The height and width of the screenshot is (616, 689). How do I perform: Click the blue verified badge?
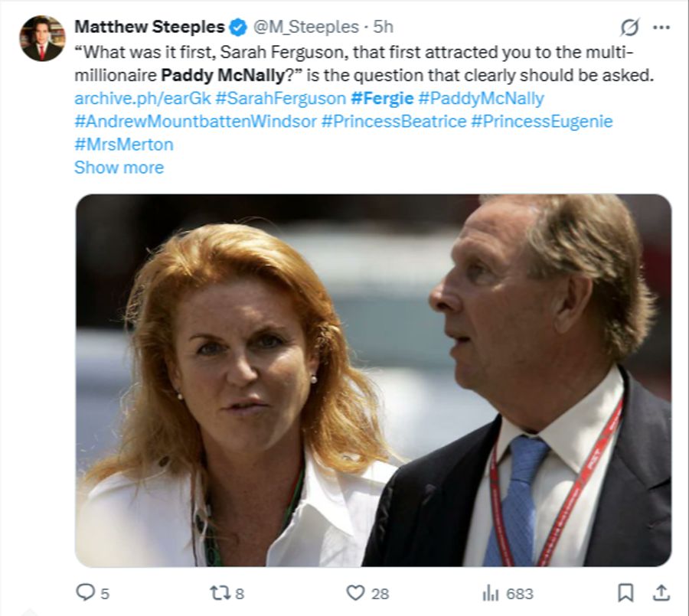click(x=239, y=28)
